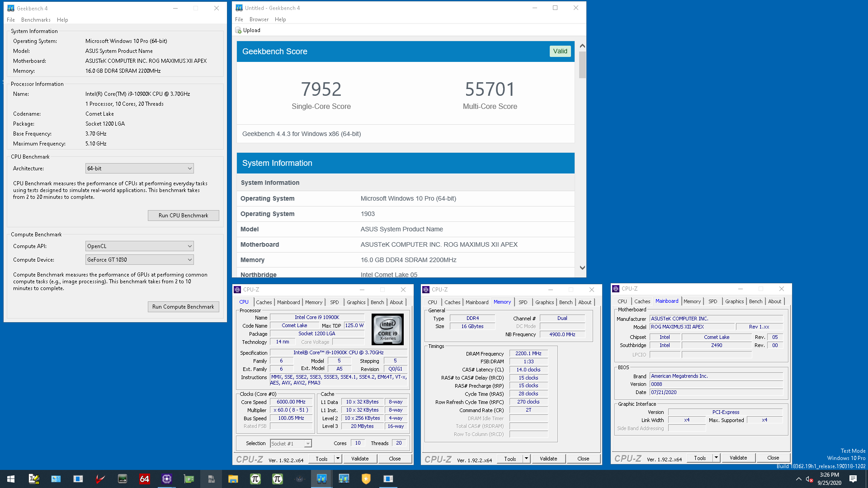Click the Untitled - Geekbench 4 title bar icon

click(x=239, y=8)
